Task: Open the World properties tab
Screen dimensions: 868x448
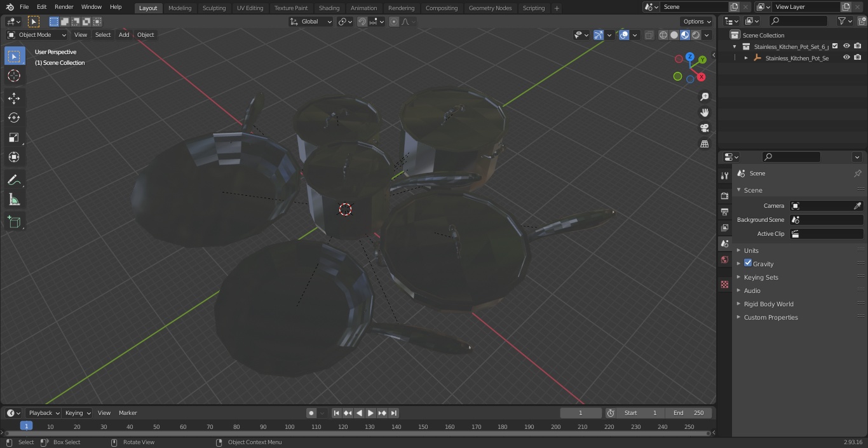Action: pyautogui.click(x=724, y=259)
